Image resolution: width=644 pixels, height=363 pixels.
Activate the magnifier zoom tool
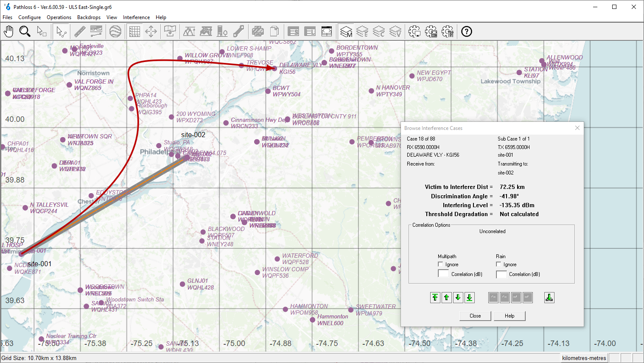point(25,31)
